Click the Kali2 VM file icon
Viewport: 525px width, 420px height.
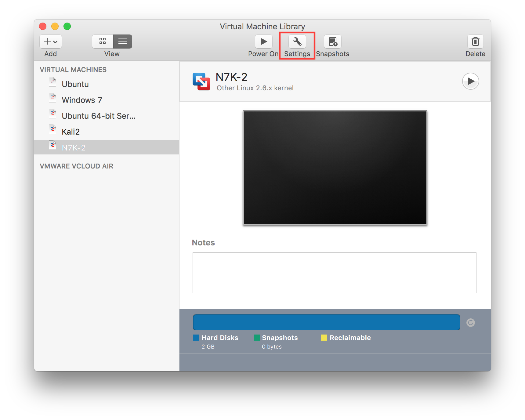click(52, 129)
